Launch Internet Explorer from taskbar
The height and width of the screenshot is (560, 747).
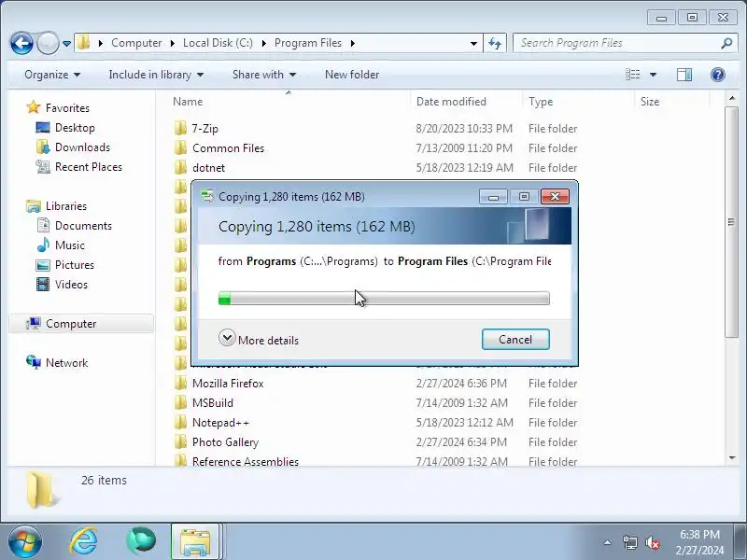(84, 542)
